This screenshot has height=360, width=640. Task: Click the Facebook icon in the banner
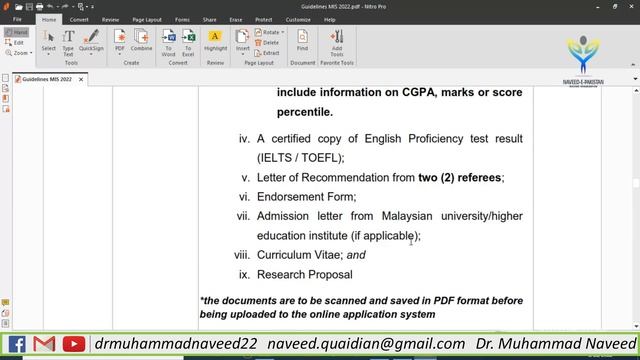click(x=17, y=344)
